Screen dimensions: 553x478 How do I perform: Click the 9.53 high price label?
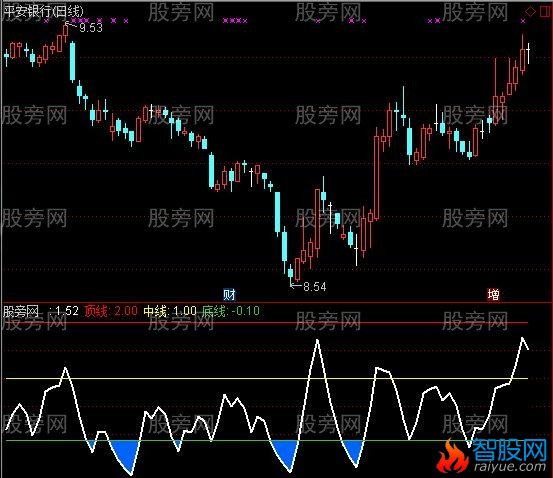tap(91, 28)
